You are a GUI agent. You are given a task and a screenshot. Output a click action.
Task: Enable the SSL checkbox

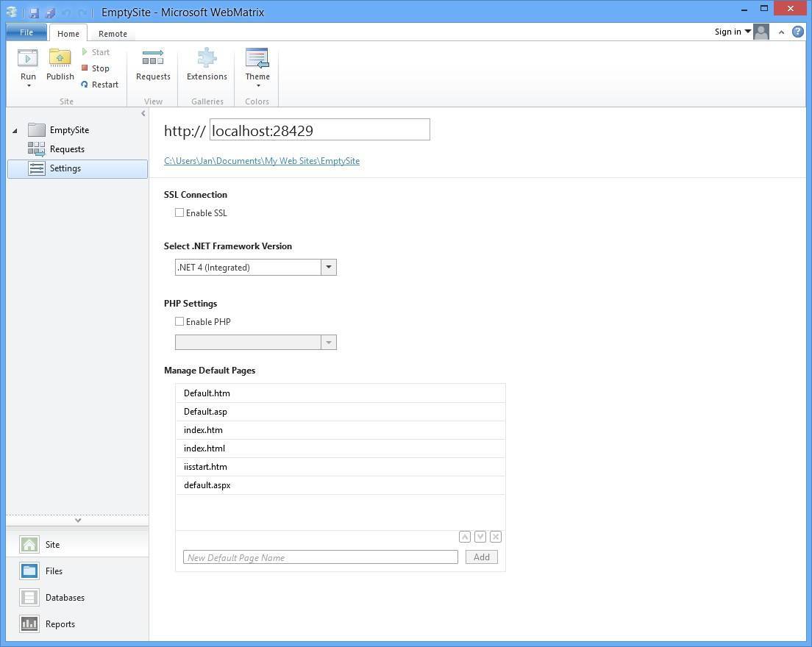click(x=179, y=212)
